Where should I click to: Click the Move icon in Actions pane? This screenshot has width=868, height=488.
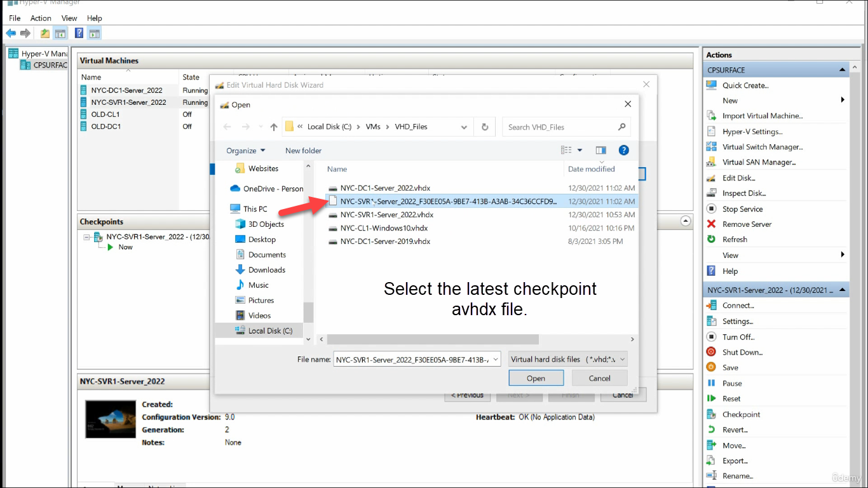point(711,445)
